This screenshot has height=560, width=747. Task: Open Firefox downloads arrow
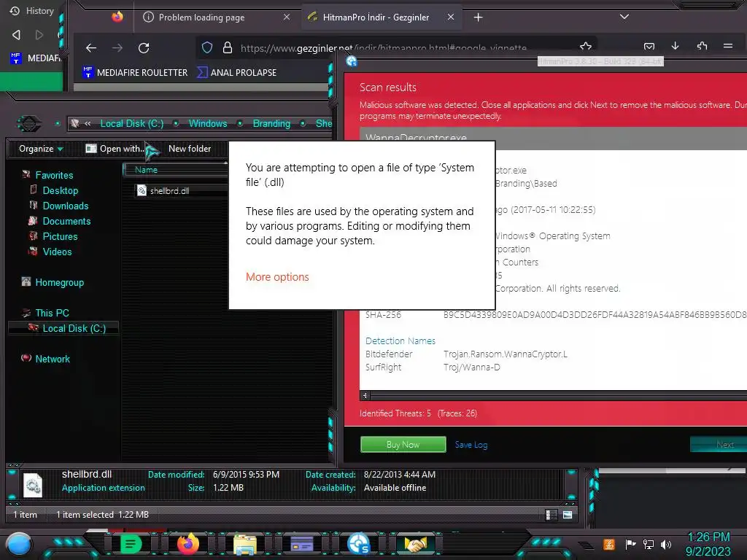(x=675, y=46)
